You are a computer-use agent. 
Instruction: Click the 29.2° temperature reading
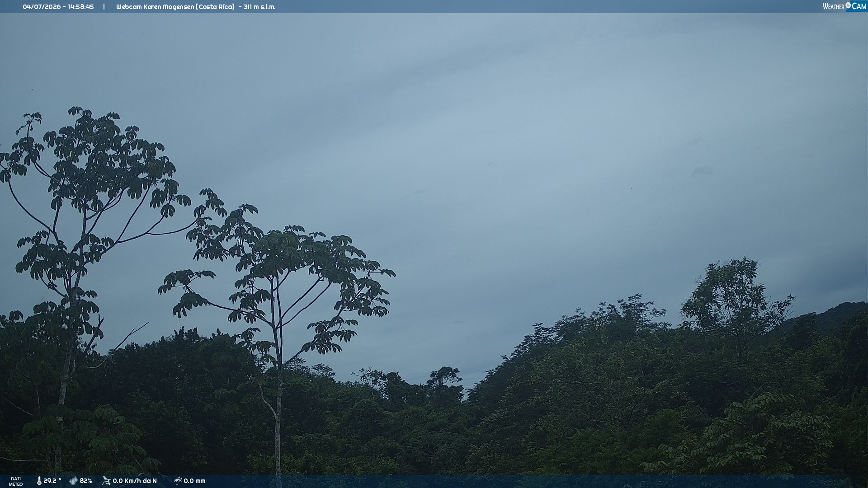click(x=52, y=481)
